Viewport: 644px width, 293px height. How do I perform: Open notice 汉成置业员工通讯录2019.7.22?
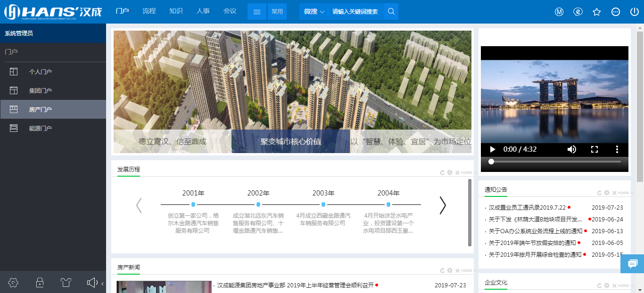click(x=526, y=208)
